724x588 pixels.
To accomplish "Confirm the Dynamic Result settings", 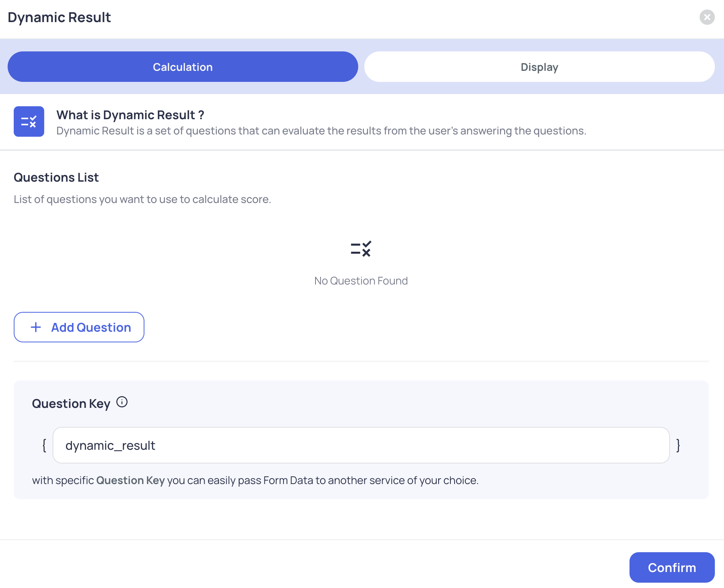I will click(672, 567).
